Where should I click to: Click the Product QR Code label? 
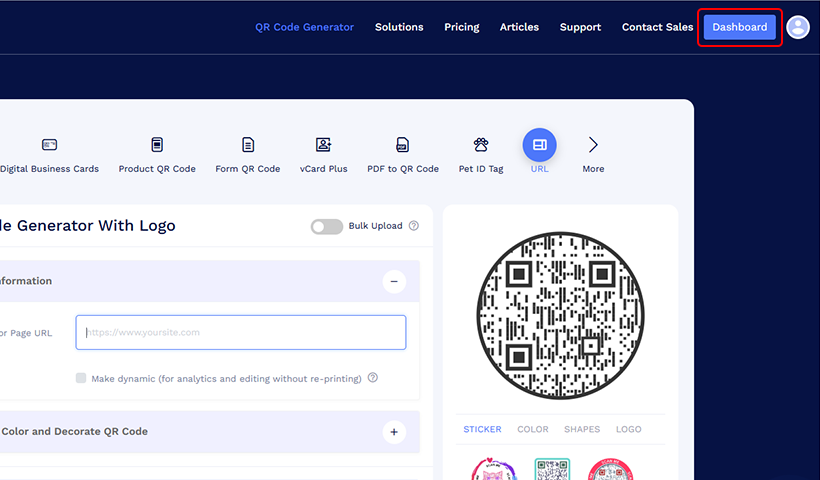coord(157,169)
